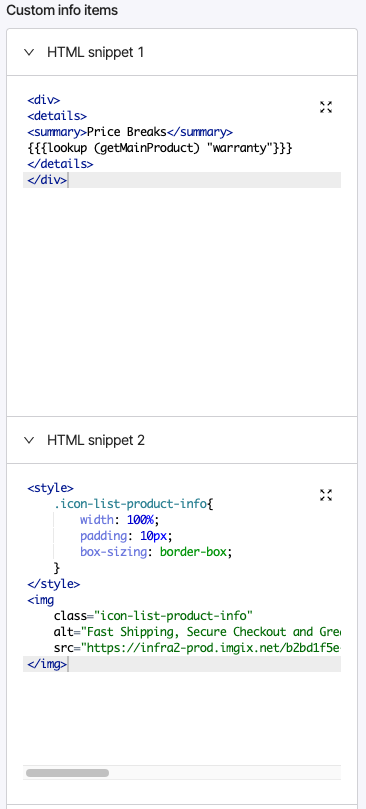Click the "Custom info items" heading

coord(62,10)
